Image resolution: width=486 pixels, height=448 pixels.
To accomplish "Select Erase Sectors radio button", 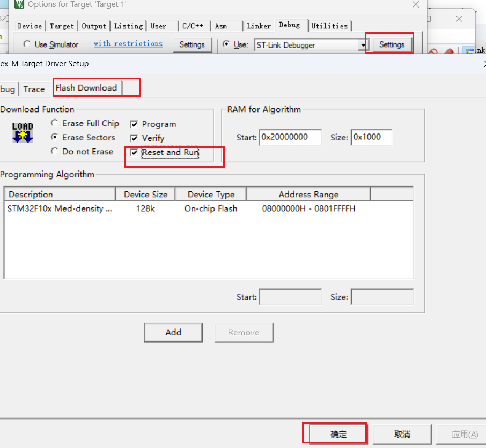I will pyautogui.click(x=55, y=137).
